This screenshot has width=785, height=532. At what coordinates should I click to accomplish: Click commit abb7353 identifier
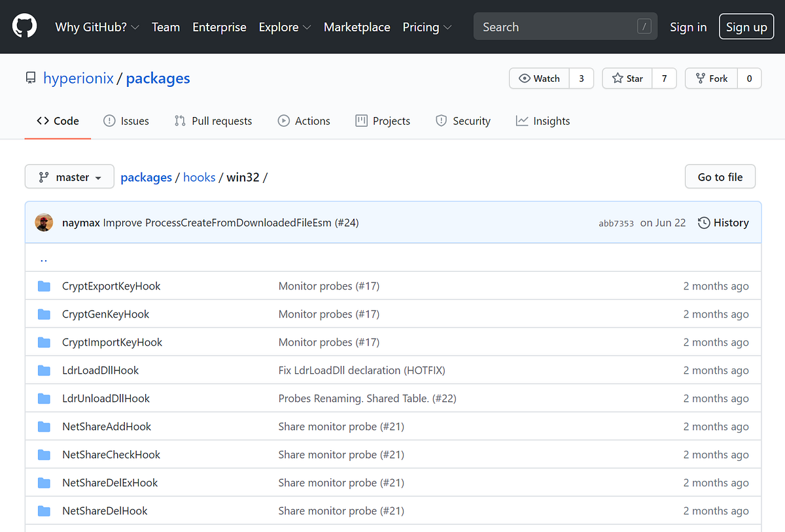pos(616,223)
